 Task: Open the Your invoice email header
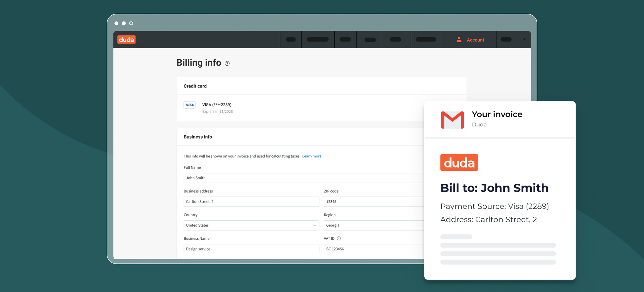[500, 119]
